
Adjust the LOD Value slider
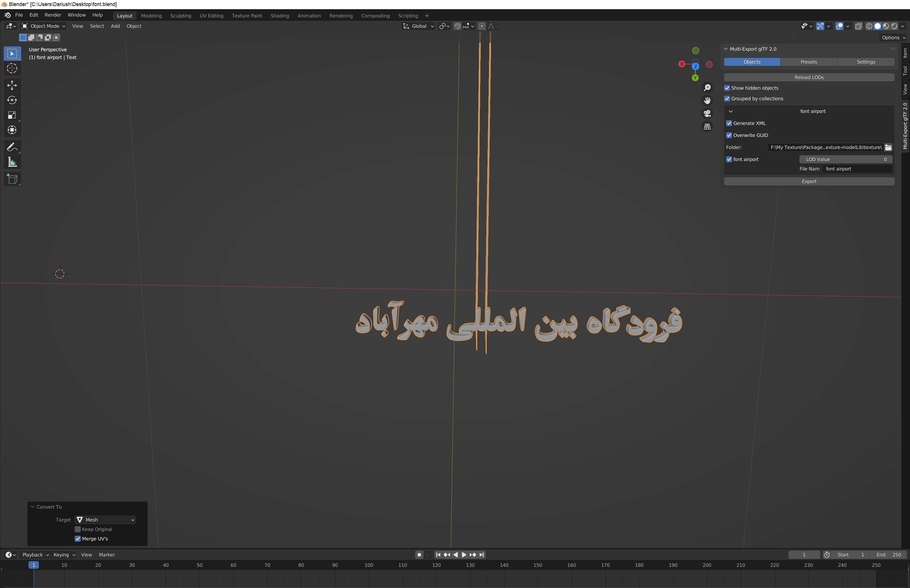tap(845, 159)
